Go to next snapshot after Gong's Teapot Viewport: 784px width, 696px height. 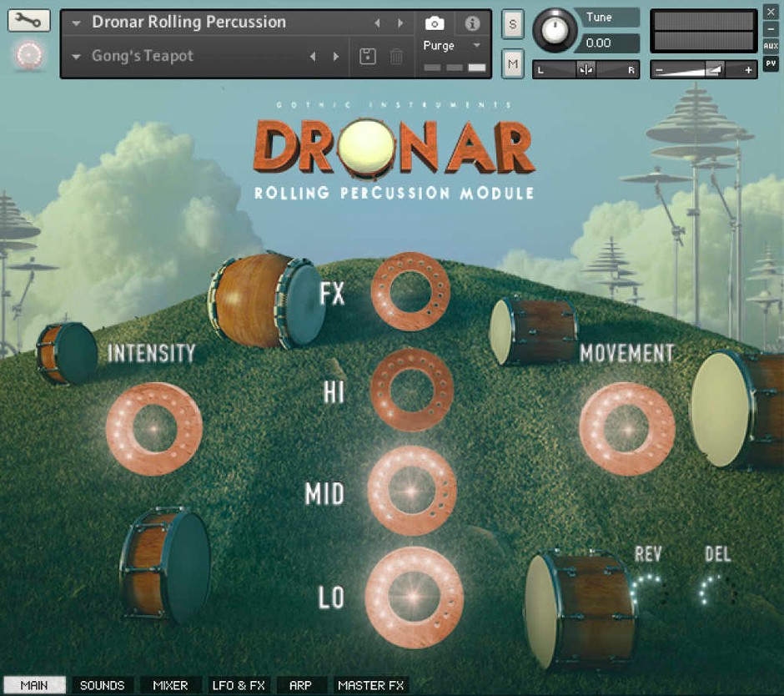pyautogui.click(x=336, y=57)
